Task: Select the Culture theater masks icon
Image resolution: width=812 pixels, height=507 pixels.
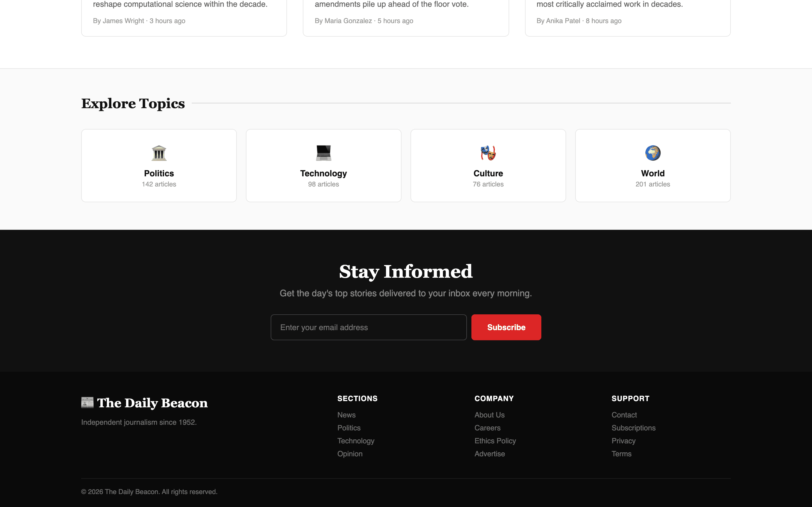Action: tap(488, 153)
